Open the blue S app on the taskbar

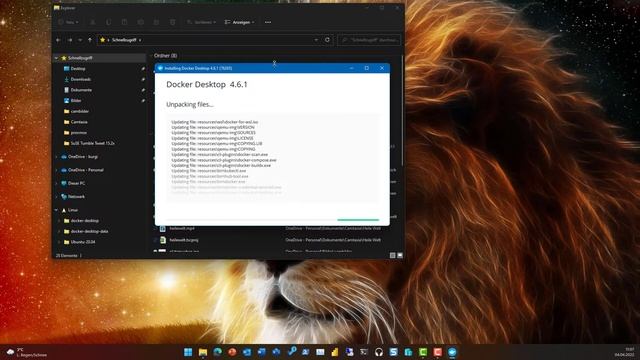click(x=393, y=352)
